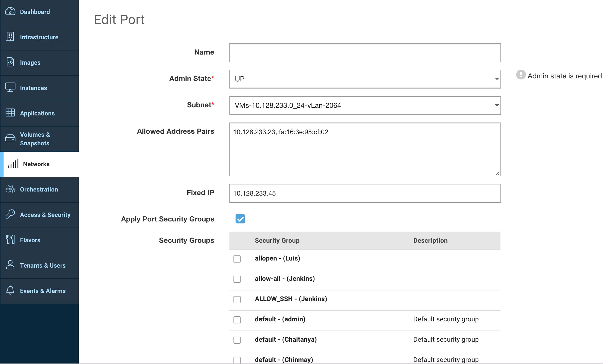
Task: Click Default security group text in Chaitanya row
Action: pos(446,339)
